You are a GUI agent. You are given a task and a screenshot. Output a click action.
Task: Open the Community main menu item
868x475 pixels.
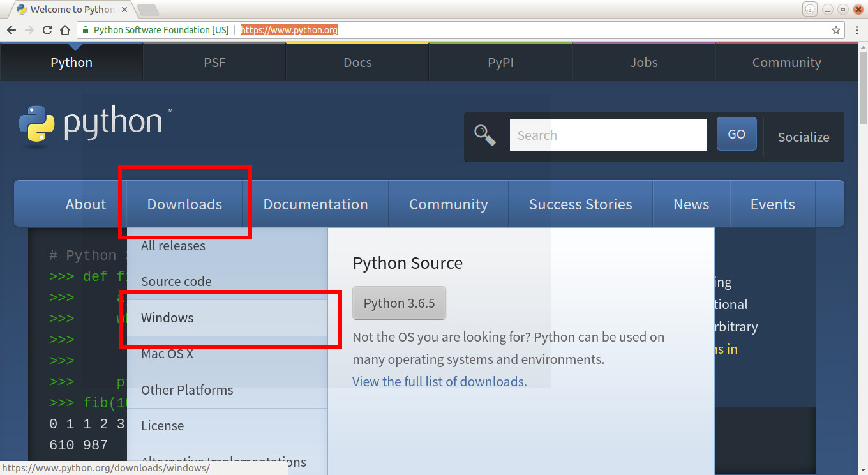coord(448,204)
